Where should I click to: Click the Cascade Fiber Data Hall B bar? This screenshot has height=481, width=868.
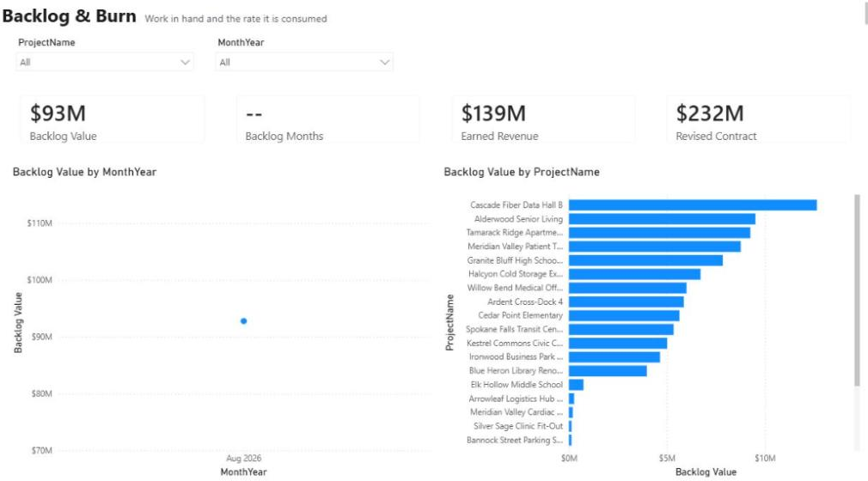(x=693, y=205)
